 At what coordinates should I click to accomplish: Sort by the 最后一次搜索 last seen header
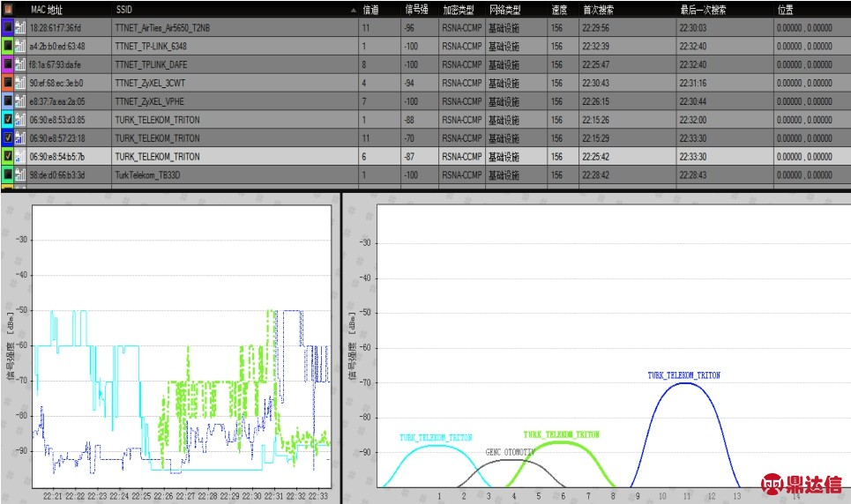tap(704, 9)
